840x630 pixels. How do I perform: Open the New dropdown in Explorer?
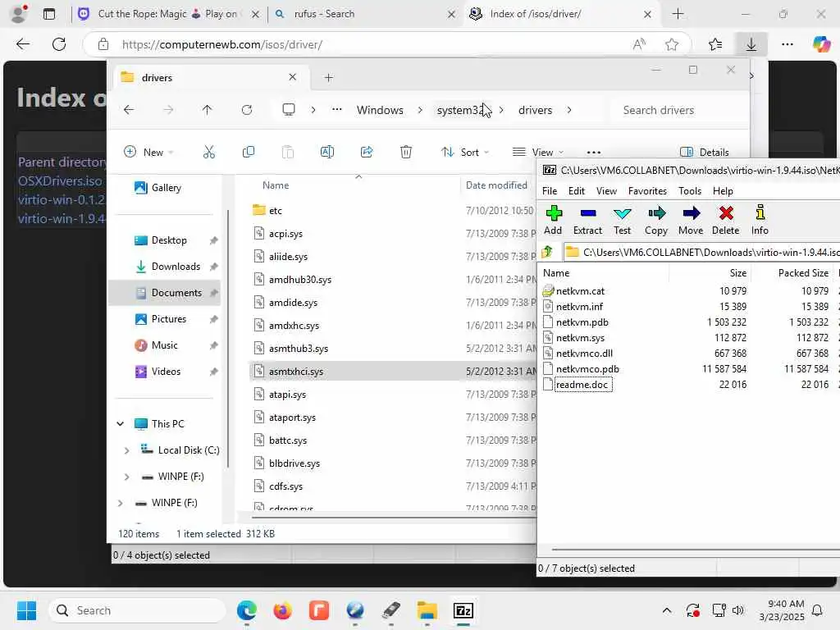[x=148, y=152]
